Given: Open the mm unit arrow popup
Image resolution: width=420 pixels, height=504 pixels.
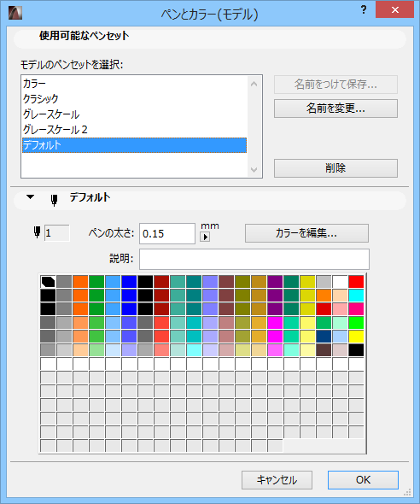Looking at the screenshot, I should [x=205, y=237].
